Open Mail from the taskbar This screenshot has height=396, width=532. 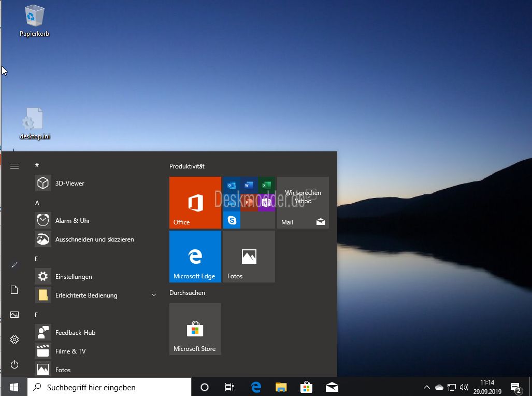click(332, 387)
